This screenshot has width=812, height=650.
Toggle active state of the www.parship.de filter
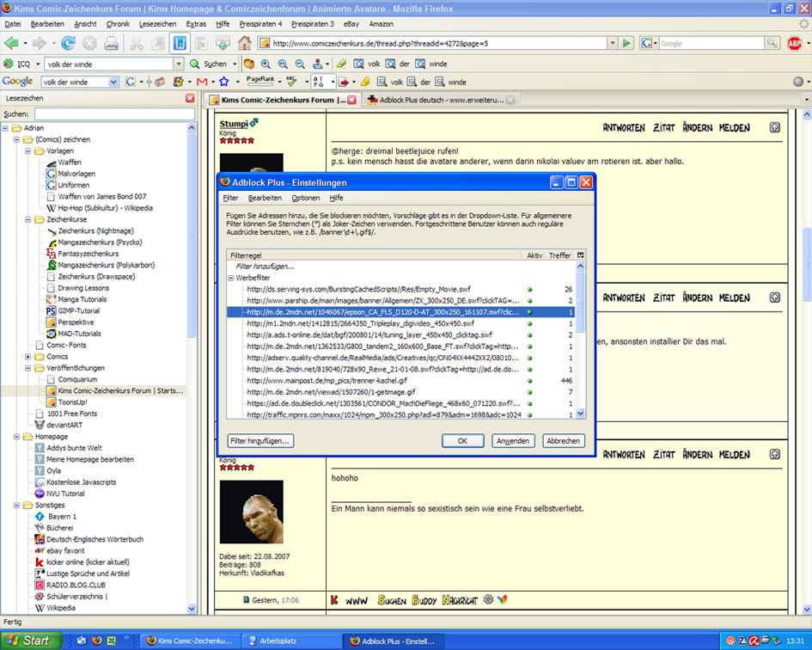(530, 301)
